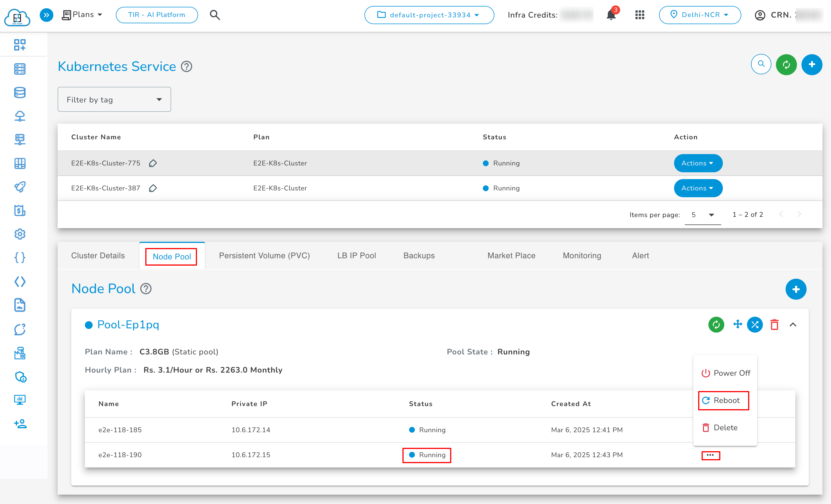
Task: Open the apps grid icon
Action: click(639, 15)
